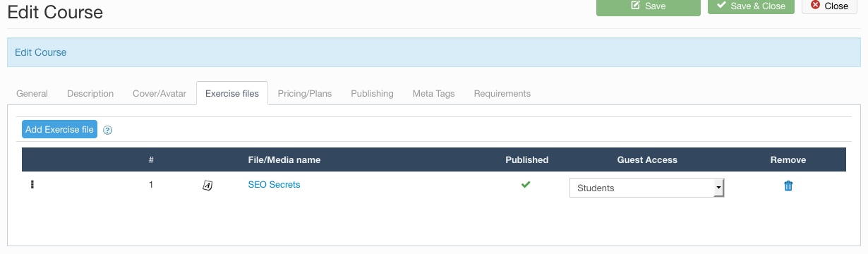Click the drag handle dots on row 1
Viewport: 868px width, 254px height.
pyautogui.click(x=32, y=185)
